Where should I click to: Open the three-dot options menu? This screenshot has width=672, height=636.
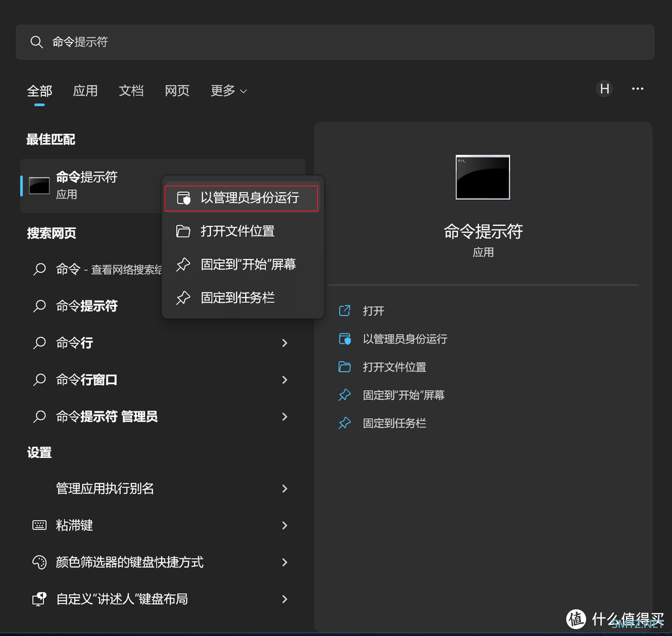[x=637, y=89]
